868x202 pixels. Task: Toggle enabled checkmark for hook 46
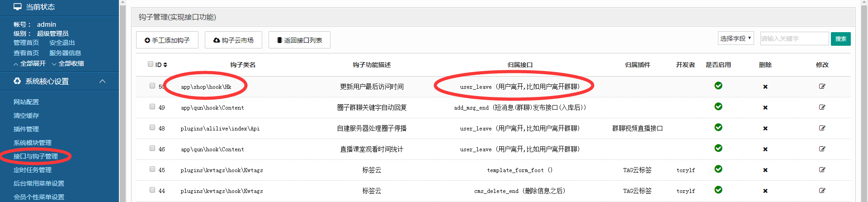tap(718, 148)
